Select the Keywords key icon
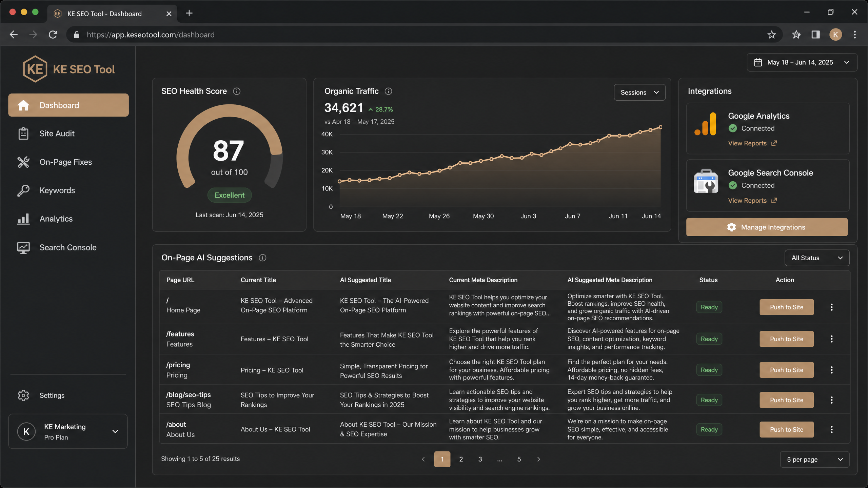This screenshot has height=488, width=868. point(23,190)
